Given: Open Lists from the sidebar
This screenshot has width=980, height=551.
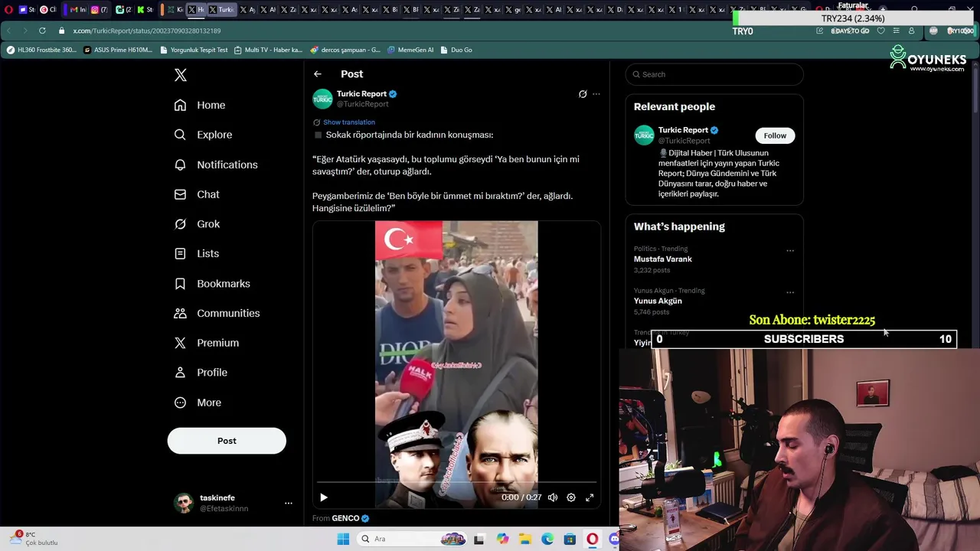Looking at the screenshot, I should tap(197, 253).
